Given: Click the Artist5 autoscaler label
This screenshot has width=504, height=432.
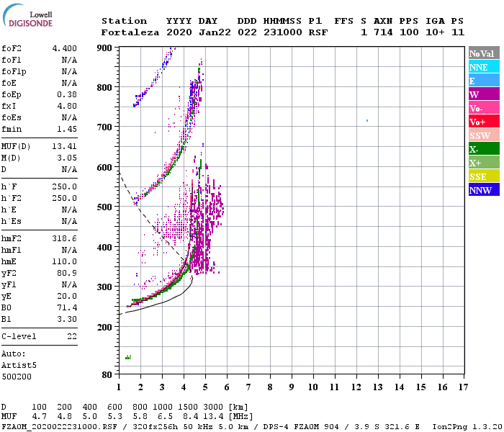Looking at the screenshot, I should coord(19,366).
